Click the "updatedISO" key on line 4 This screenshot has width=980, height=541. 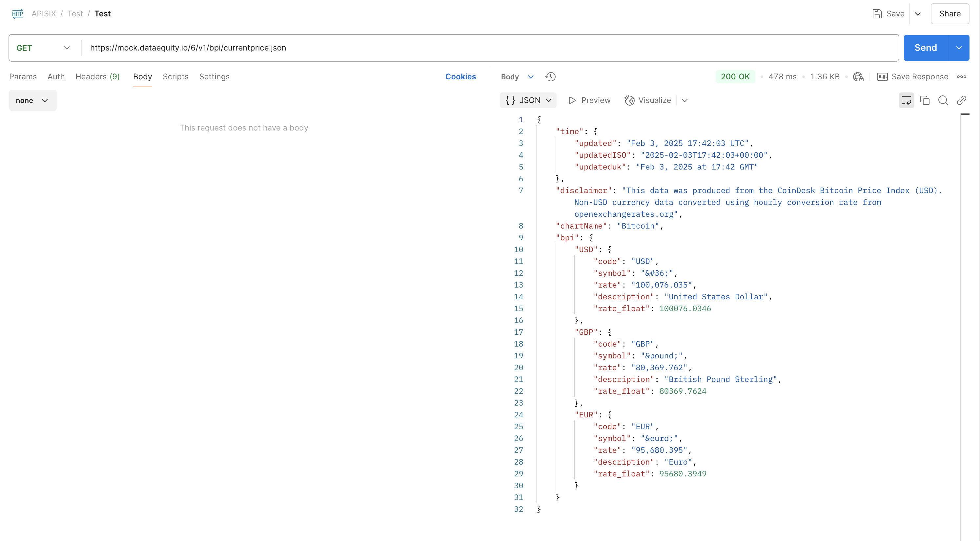click(x=602, y=155)
